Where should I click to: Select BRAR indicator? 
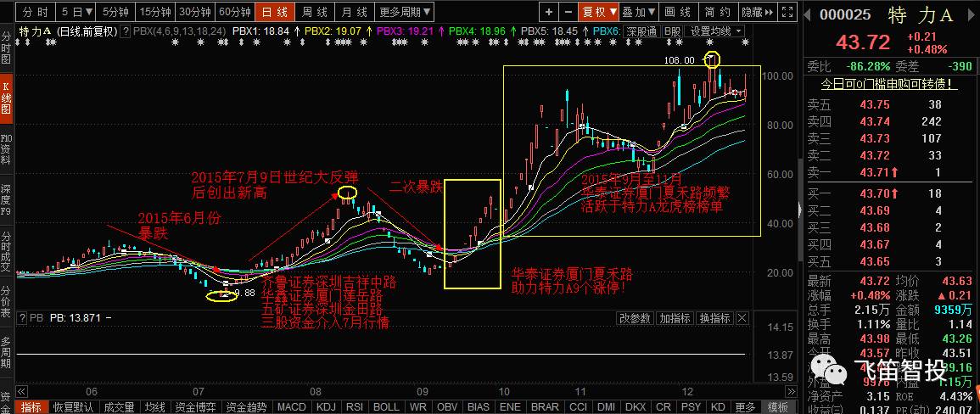click(545, 407)
